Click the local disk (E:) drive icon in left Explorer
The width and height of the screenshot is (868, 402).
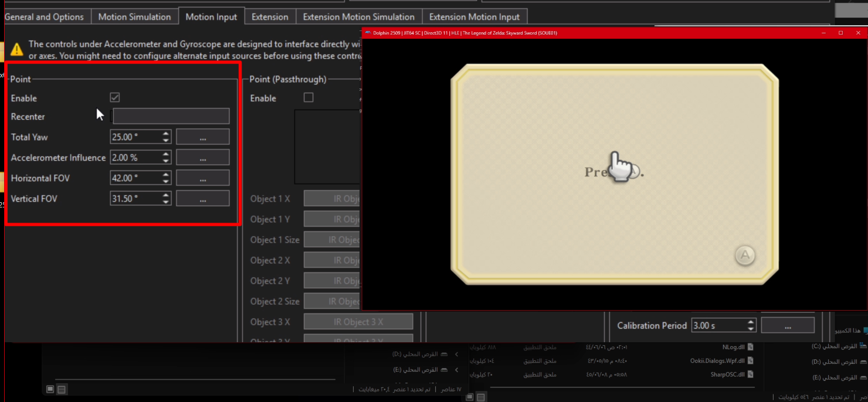coord(444,370)
